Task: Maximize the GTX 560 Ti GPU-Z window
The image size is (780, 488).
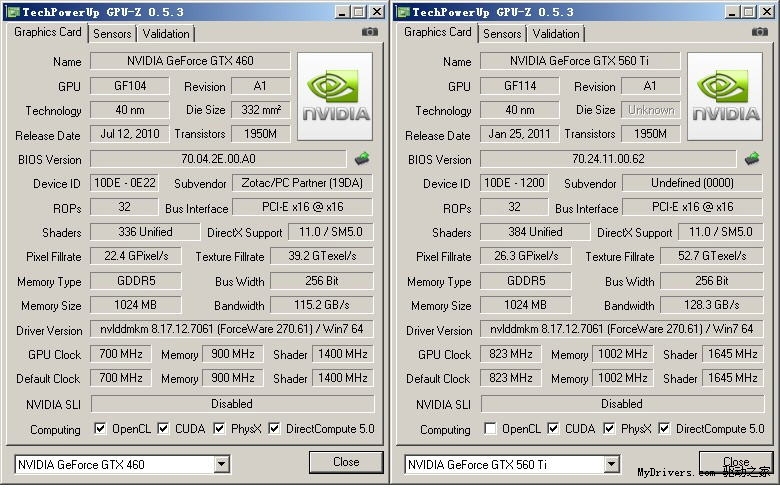Action: click(x=748, y=12)
